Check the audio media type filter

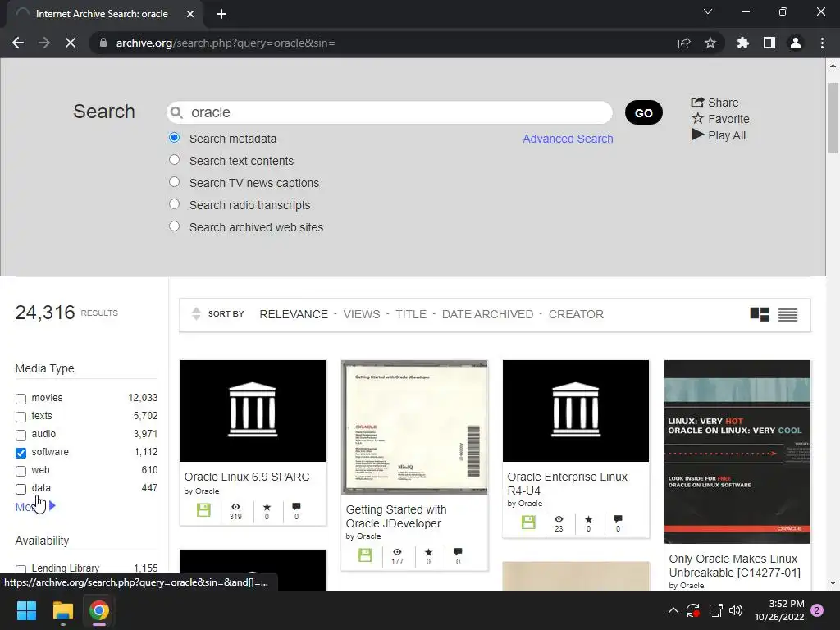(x=21, y=435)
